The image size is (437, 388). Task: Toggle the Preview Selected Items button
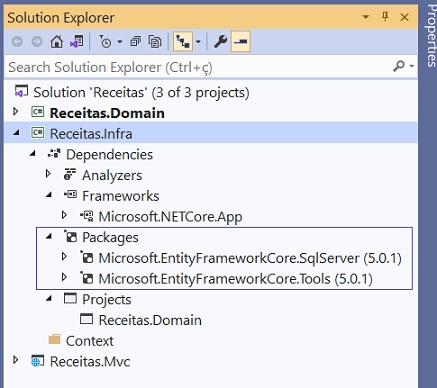point(241,42)
